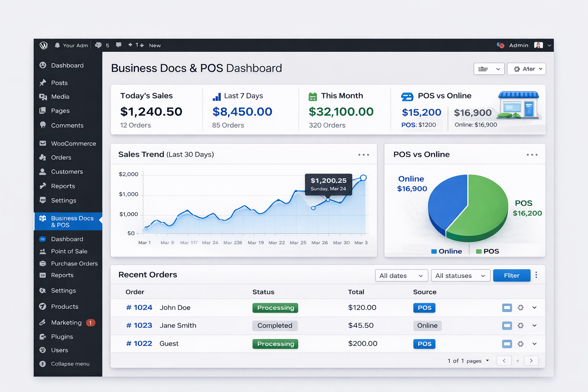Click the Online segment of the pie chart
Image resolution: width=588 pixels, height=392 pixels.
point(446,199)
